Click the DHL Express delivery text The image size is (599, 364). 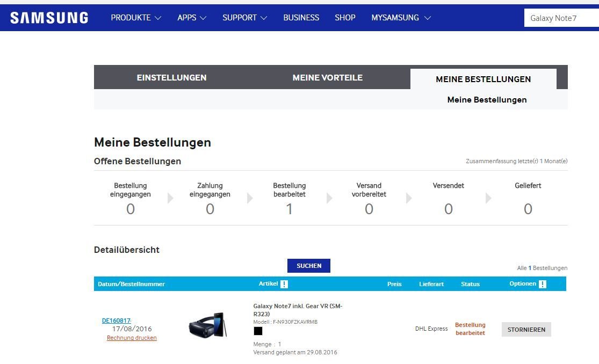431,329
